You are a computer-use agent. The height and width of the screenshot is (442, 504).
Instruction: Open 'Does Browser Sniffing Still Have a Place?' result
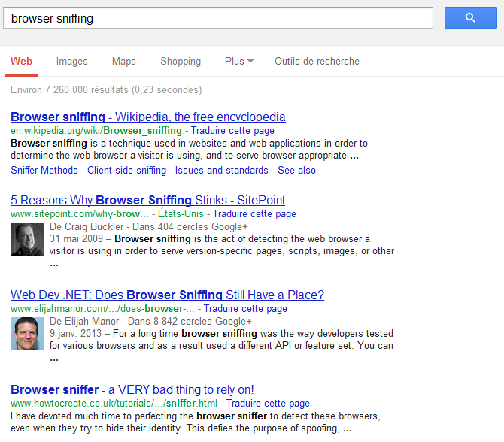point(167,295)
